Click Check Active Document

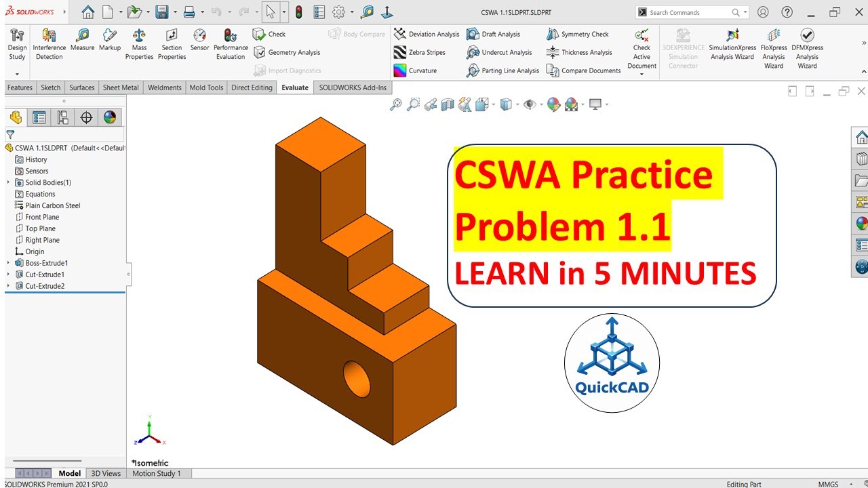(642, 47)
